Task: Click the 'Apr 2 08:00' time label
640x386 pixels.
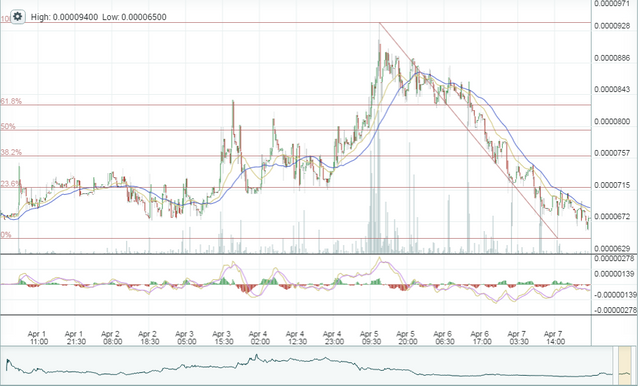Action: [x=111, y=337]
